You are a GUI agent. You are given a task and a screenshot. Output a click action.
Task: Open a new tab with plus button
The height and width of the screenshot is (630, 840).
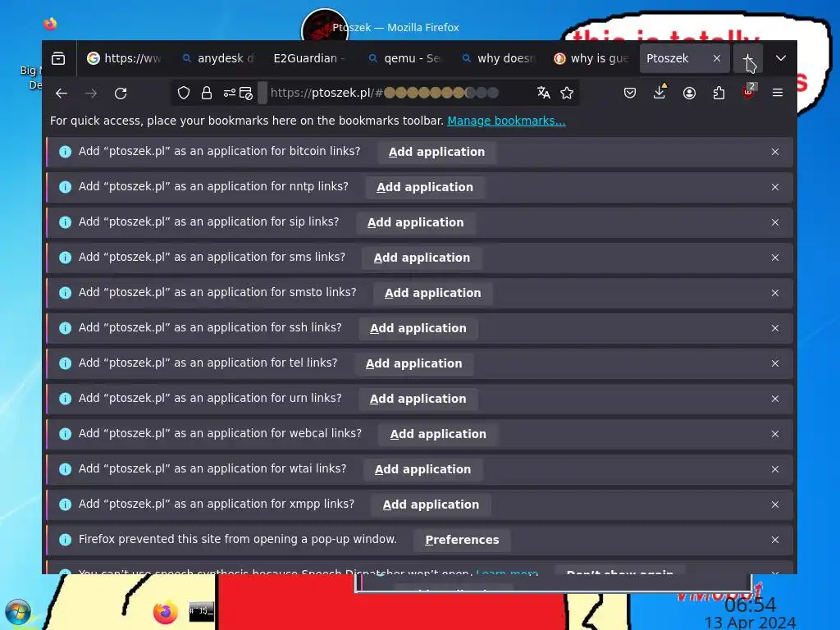pyautogui.click(x=748, y=58)
